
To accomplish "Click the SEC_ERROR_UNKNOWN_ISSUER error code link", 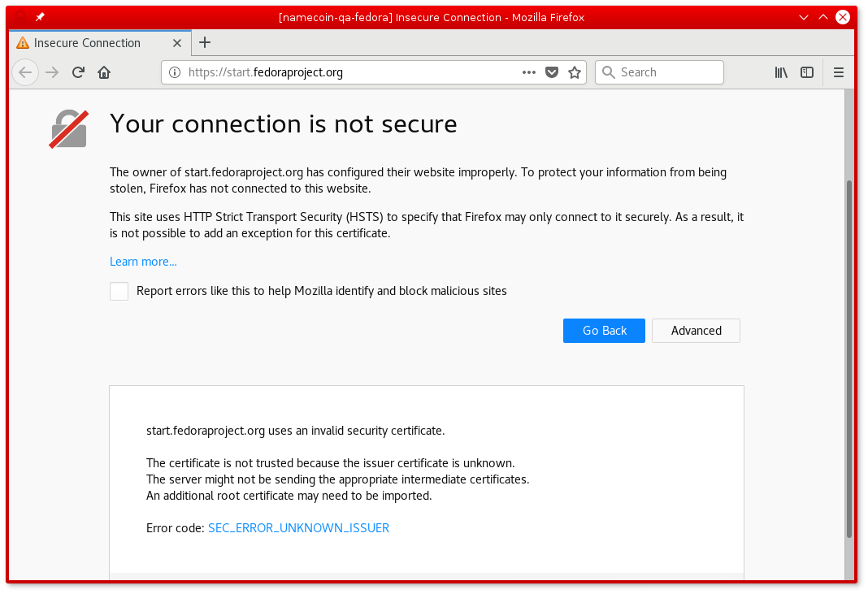I will click(298, 527).
